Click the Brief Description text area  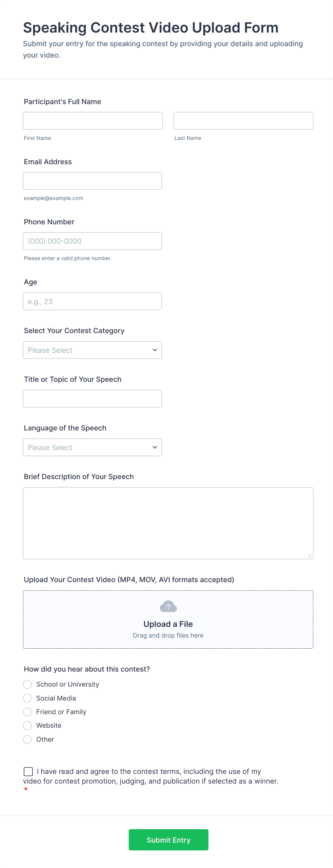pos(168,523)
